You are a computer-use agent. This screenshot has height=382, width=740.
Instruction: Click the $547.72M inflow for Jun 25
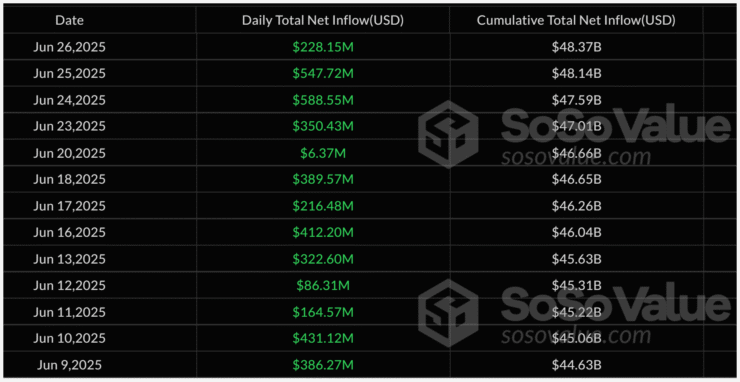click(x=323, y=73)
